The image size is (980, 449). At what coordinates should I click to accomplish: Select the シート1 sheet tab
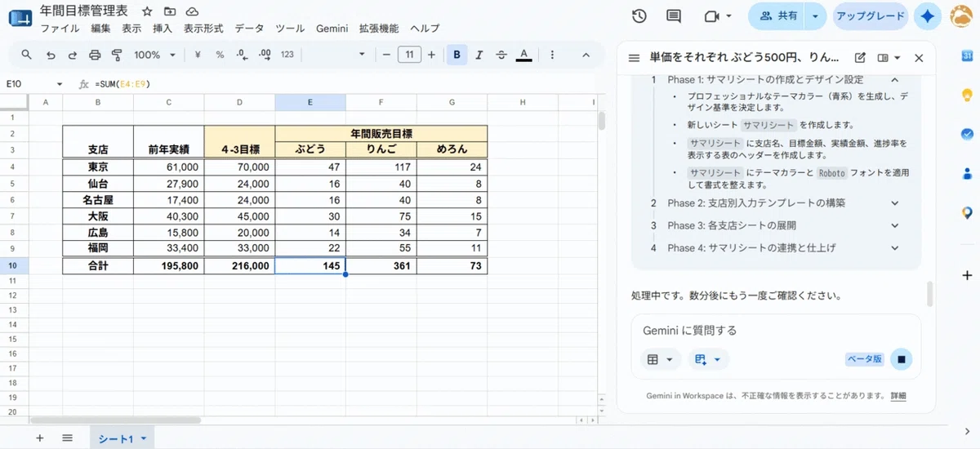[x=122, y=439]
